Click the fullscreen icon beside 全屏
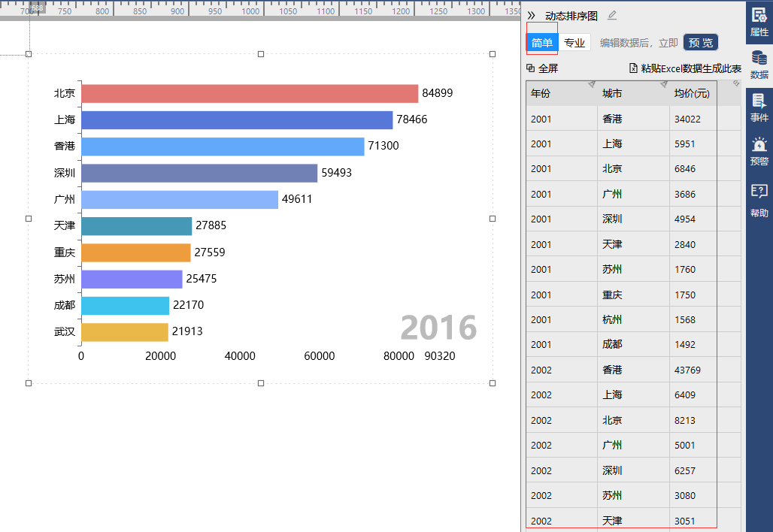The width and height of the screenshot is (773, 532). [x=530, y=68]
